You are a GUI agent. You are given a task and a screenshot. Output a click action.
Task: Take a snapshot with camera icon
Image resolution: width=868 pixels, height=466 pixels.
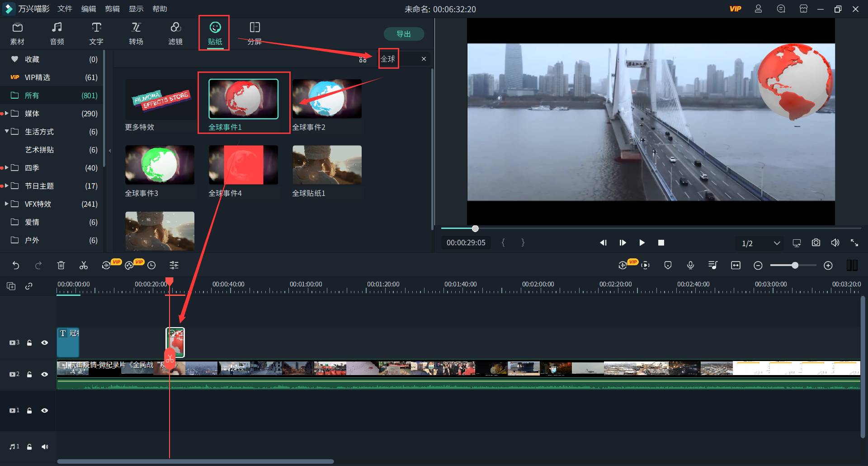[x=816, y=243]
